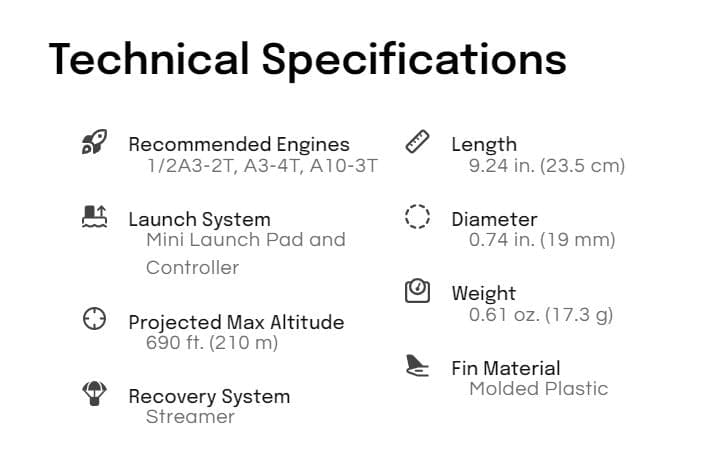Click the parachute recovery icon

(x=94, y=394)
